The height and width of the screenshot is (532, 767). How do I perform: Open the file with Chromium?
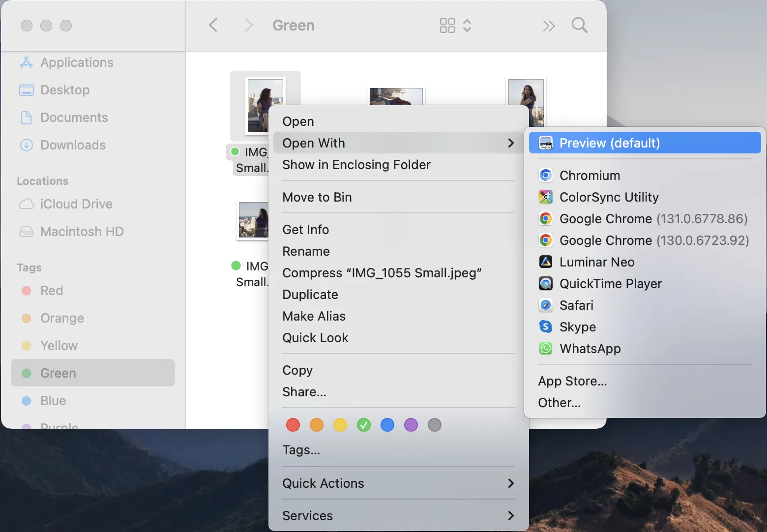(590, 175)
